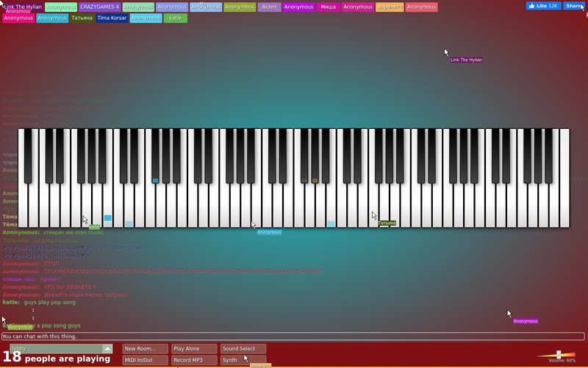Select the olive green Anonymous player tag
This screenshot has height=368, width=588.
click(x=240, y=7)
